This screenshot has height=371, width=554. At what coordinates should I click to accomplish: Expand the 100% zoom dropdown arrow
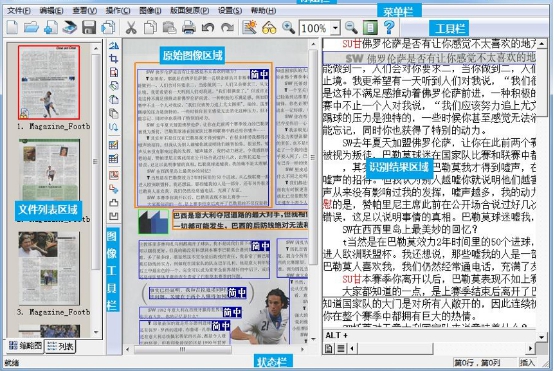335,28
